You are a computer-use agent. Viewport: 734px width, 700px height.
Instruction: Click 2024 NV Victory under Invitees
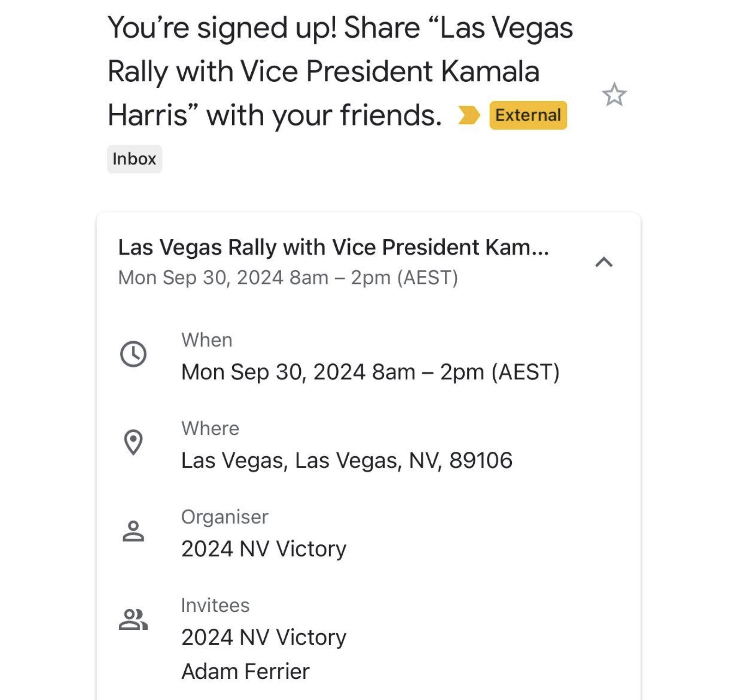click(x=264, y=637)
